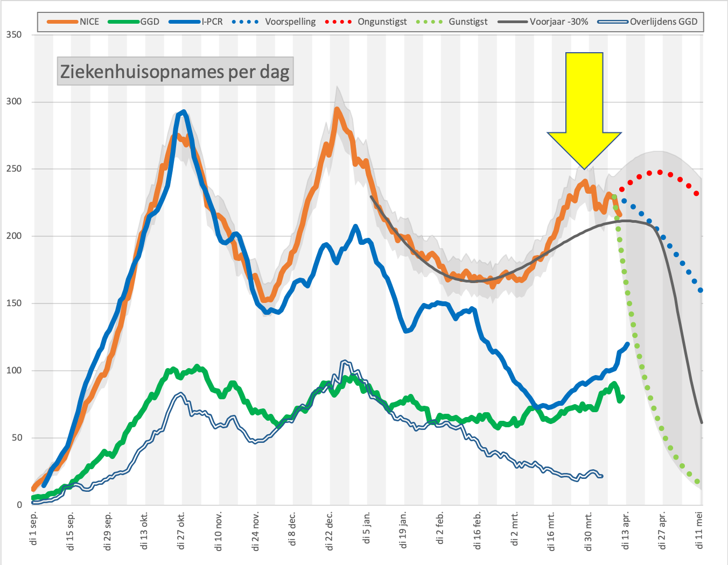Image resolution: width=728 pixels, height=565 pixels.
Task: Select the "Voorjaar -30%" legend label
Action: coord(559,22)
